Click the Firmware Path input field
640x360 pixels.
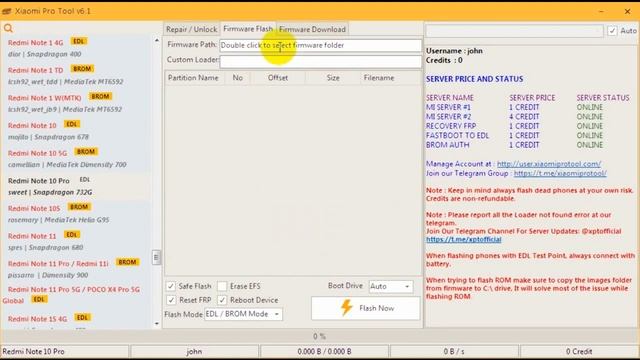pos(320,45)
